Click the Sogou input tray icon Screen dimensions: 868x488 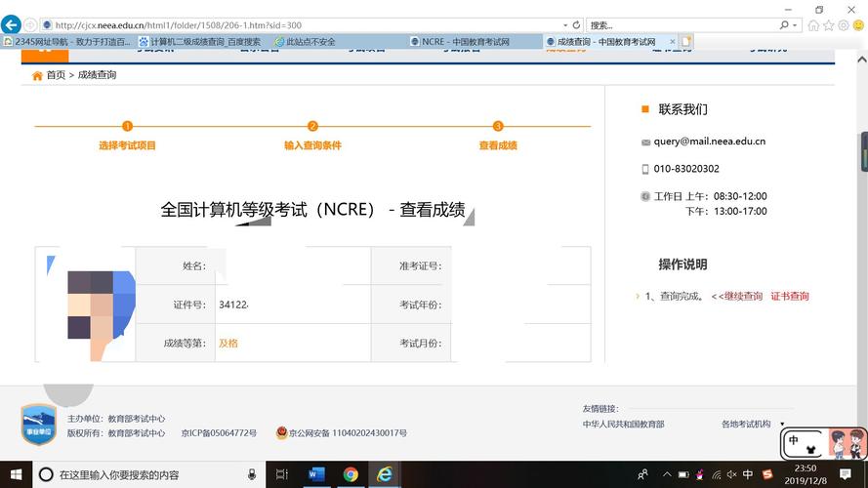[767, 474]
